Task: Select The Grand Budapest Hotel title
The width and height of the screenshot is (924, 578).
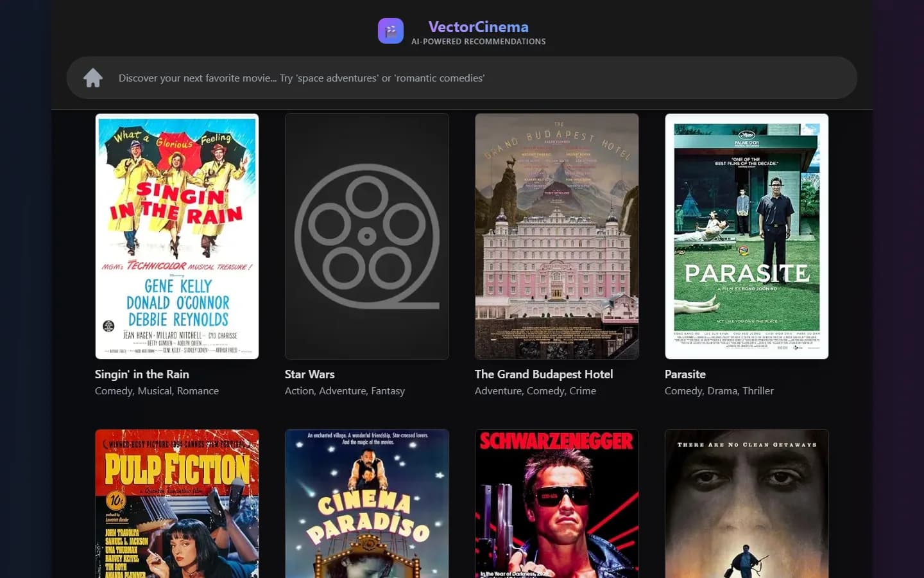Action: click(x=544, y=374)
